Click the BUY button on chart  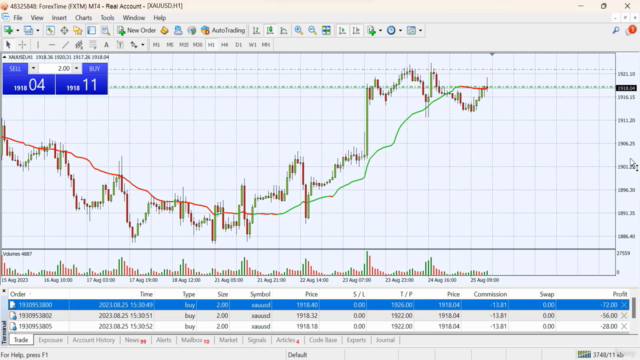[95, 69]
